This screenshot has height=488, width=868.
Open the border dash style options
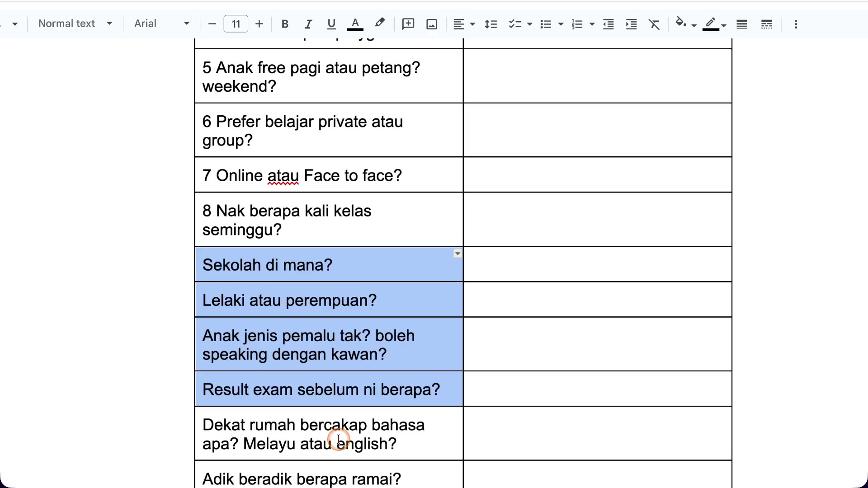coord(767,24)
